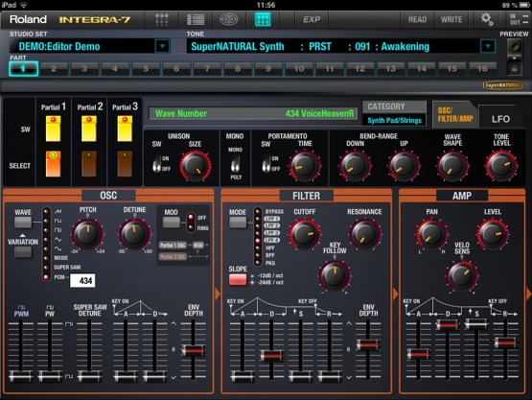Open the Synth Pad/Strings category selector

[x=394, y=120]
